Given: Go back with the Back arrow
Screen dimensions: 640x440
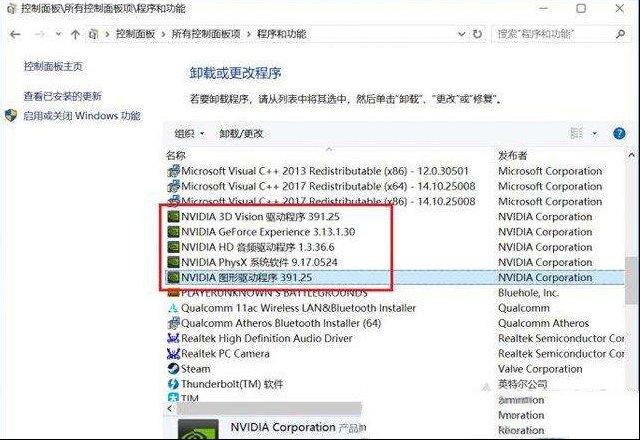Looking at the screenshot, I should click(x=15, y=34).
